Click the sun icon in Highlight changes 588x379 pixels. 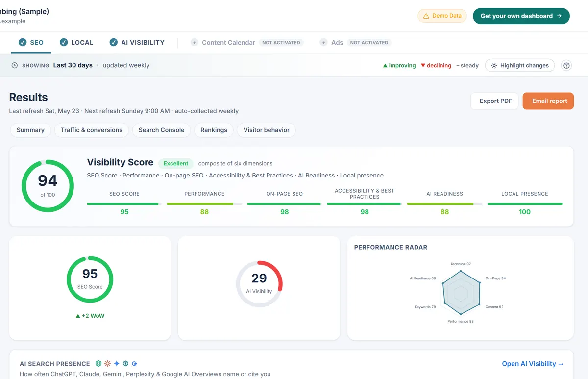[x=494, y=66]
